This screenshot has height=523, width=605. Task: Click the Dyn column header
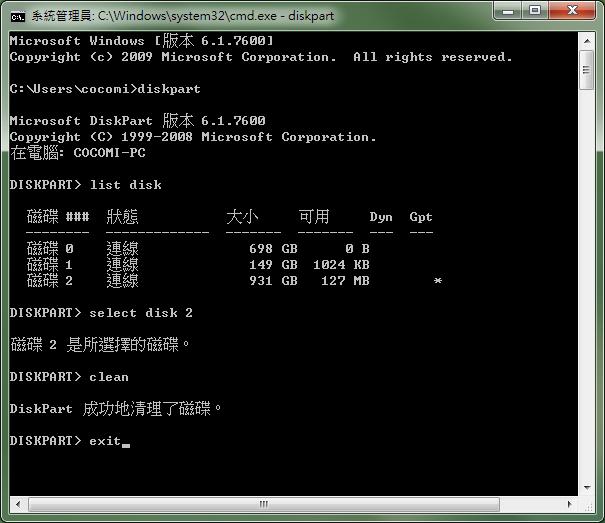(381, 217)
